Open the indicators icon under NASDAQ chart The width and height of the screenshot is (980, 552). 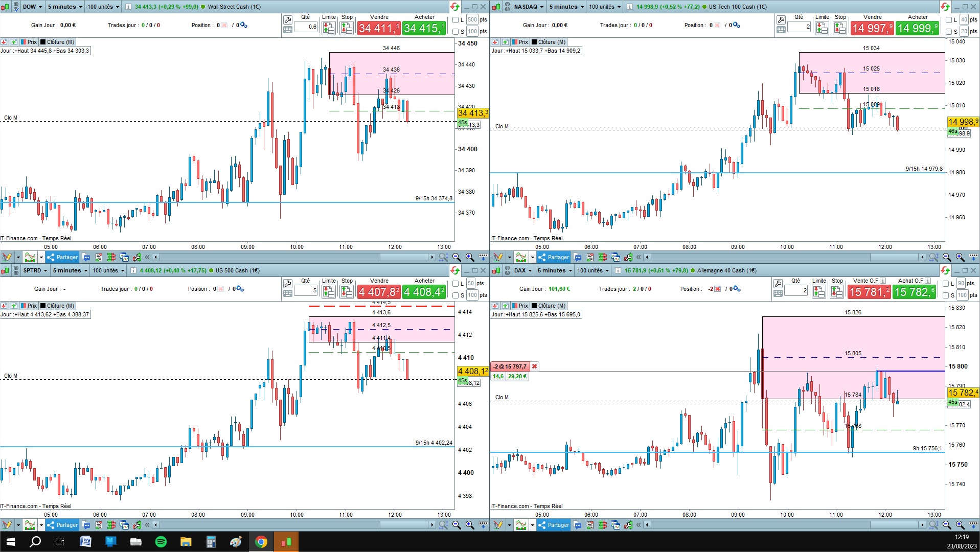point(521,257)
